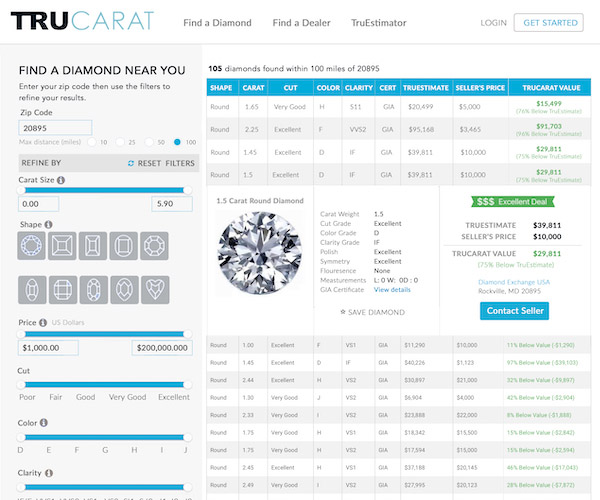Sort by CLARITY column header
The height and width of the screenshot is (500, 600).
[359, 88]
